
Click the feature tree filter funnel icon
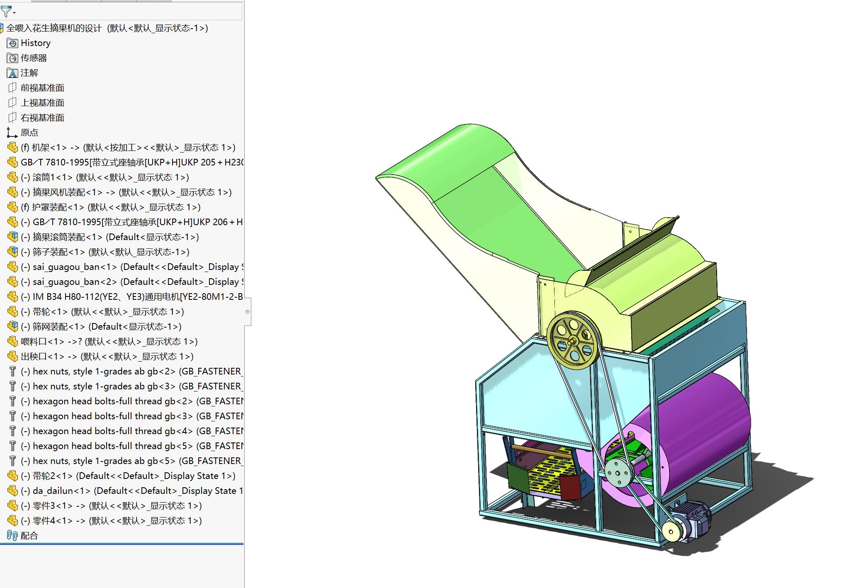[6, 11]
